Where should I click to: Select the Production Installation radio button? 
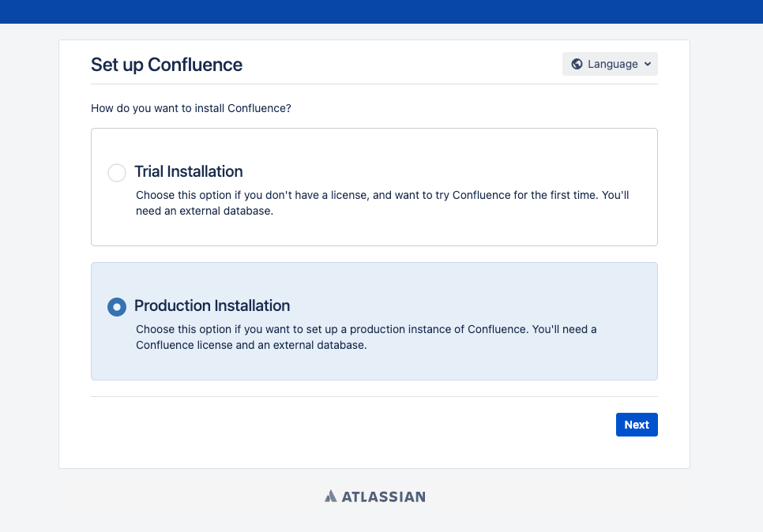117,307
